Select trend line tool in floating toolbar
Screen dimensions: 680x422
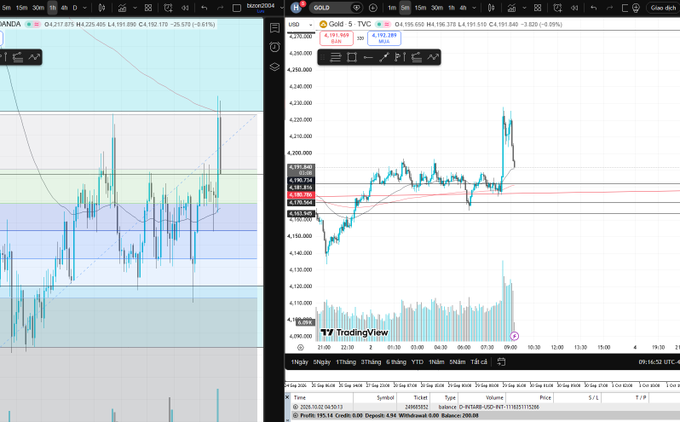coord(384,57)
